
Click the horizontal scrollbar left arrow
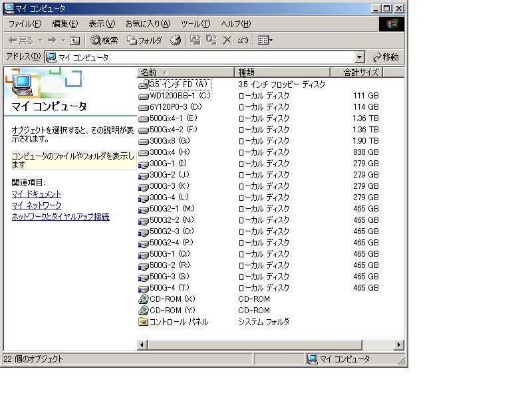click(142, 345)
